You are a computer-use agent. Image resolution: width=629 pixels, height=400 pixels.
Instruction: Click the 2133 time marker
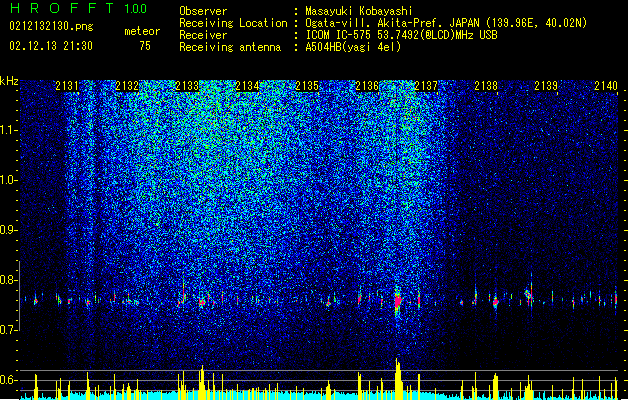187,86
